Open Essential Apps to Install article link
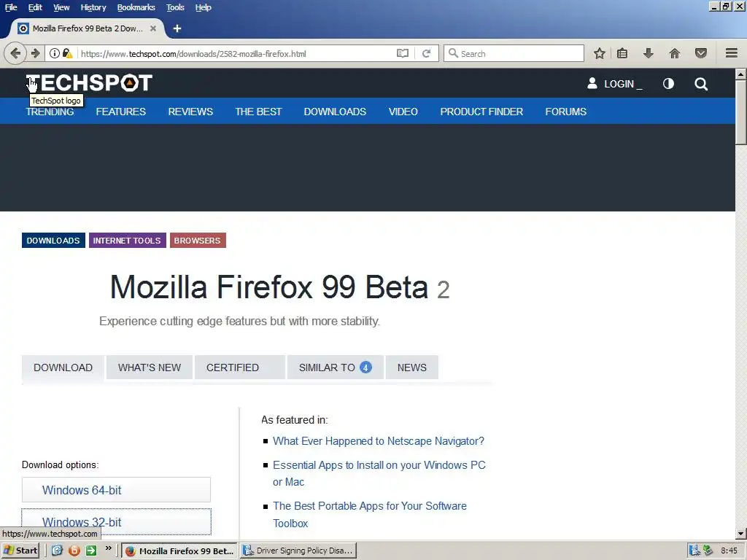 (x=379, y=473)
